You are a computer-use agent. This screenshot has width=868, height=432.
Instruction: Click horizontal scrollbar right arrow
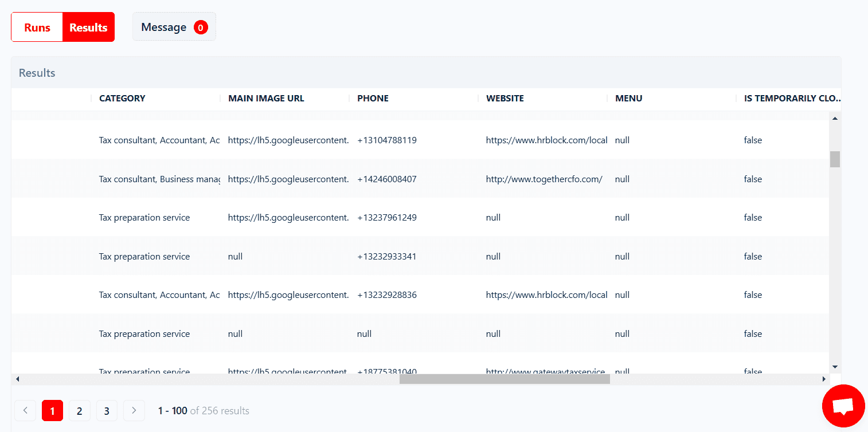click(x=824, y=379)
